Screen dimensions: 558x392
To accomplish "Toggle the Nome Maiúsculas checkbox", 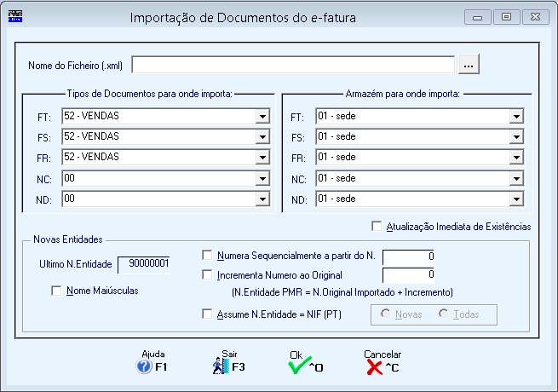I will click(56, 291).
